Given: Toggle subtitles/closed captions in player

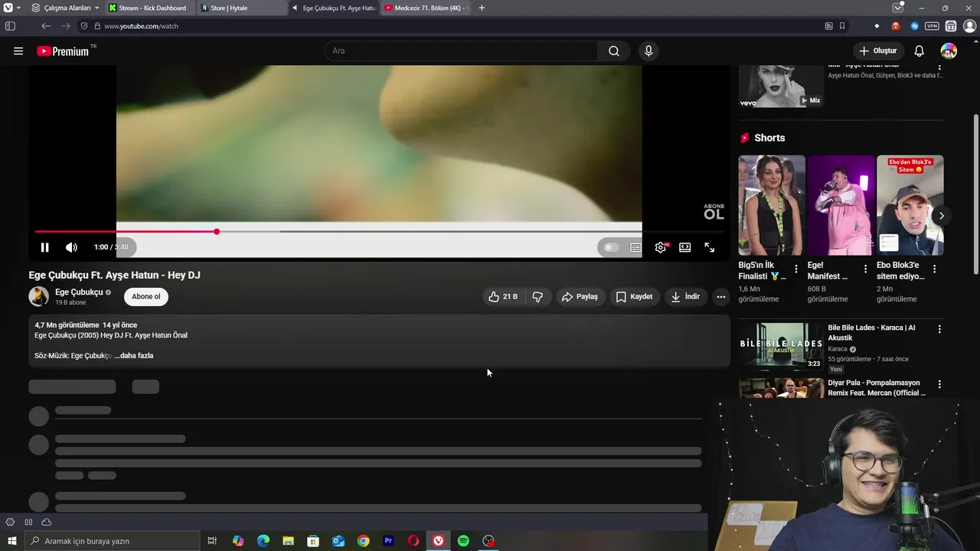Looking at the screenshot, I should pos(635,247).
